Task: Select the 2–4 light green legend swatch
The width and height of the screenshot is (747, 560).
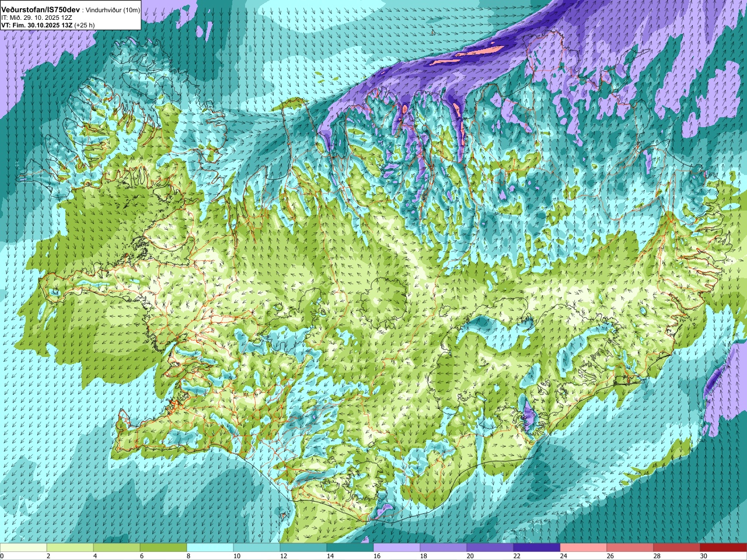Action: [x=70, y=548]
